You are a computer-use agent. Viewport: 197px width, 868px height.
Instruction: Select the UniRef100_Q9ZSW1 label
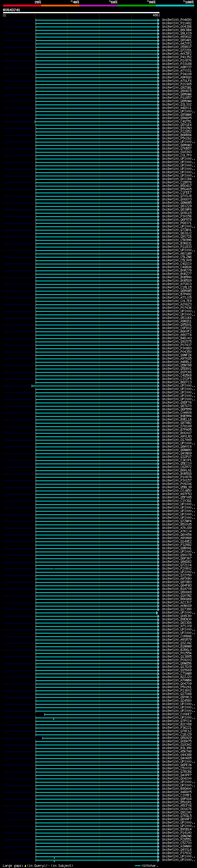(177, 88)
